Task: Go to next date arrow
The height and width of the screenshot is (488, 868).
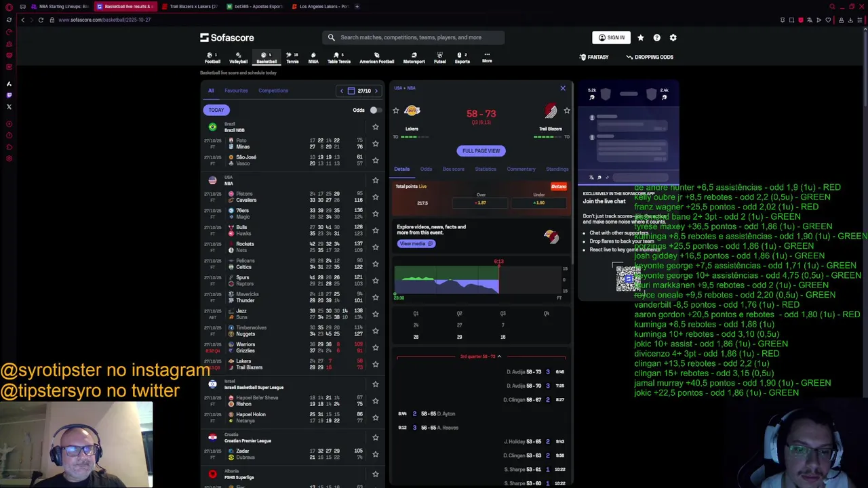Action: [376, 91]
